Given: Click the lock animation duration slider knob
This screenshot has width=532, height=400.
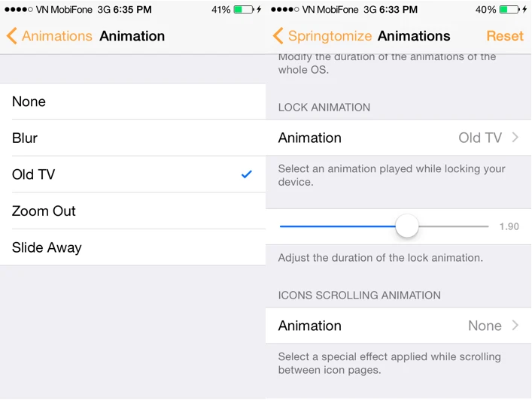Looking at the screenshot, I should [407, 226].
